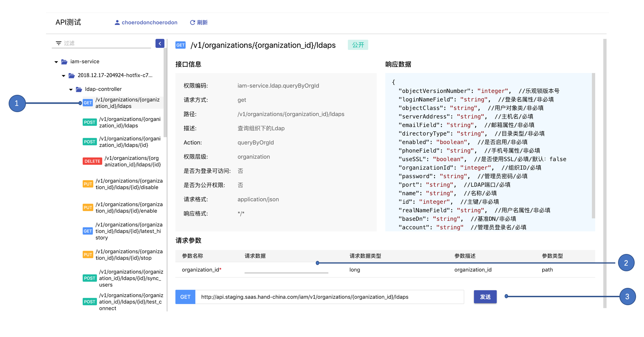The image size is (644, 337).
Task: Click the 请求数据类型 column header
Action: (365, 256)
